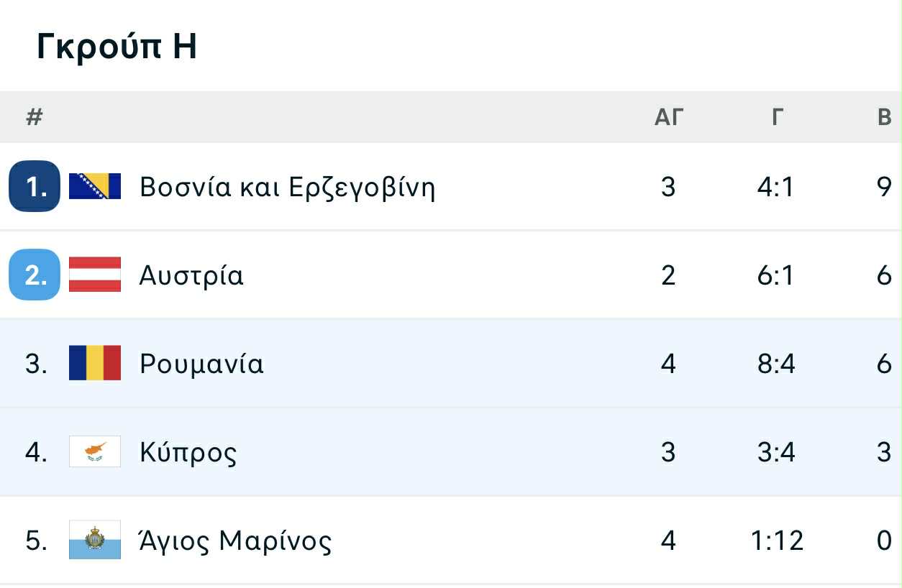Select the light blue rank 2 badge
Viewport: 902px width, 588px height.
35,275
